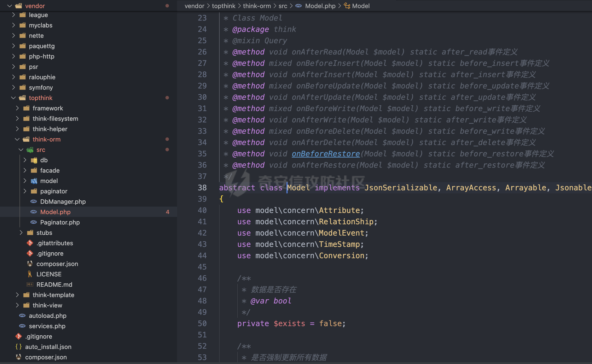Click vendor in the breadcrumb path
Viewport: 592px width, 364px height.
[x=195, y=6]
